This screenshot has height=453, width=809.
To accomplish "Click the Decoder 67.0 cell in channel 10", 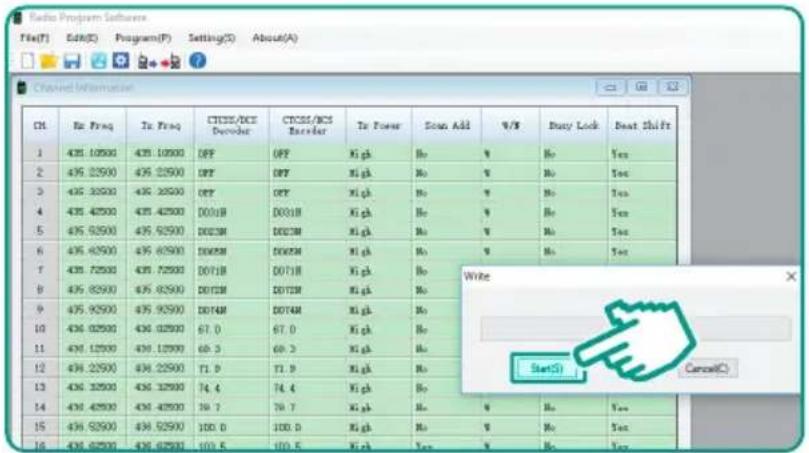I will pyautogui.click(x=232, y=329).
